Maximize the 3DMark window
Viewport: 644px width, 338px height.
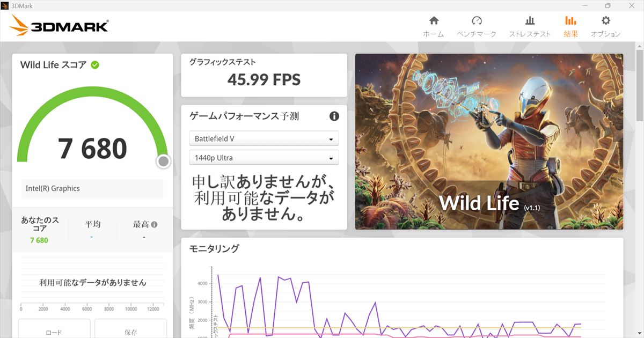click(608, 6)
